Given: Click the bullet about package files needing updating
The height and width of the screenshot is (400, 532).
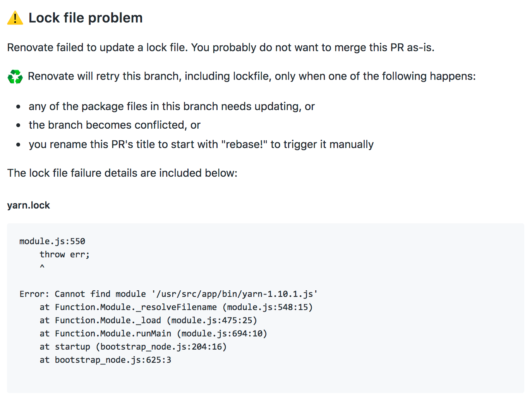Looking at the screenshot, I should 172,106.
